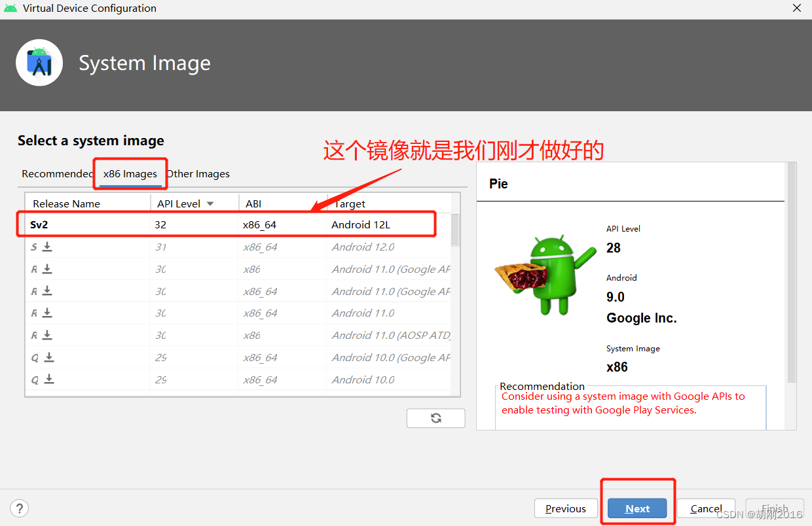Select the plain Android 10.0 target row
The width and height of the screenshot is (812, 526).
[x=238, y=379]
